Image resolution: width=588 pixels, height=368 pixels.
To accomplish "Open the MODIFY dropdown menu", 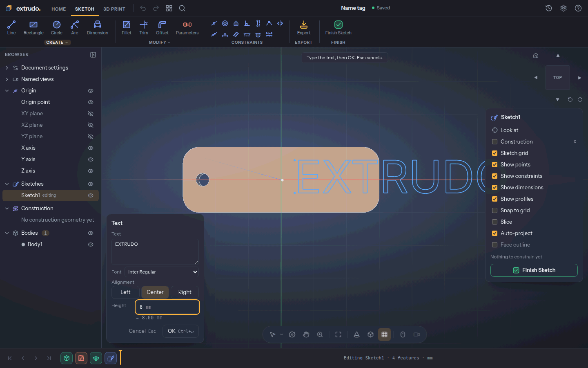I will (x=160, y=43).
